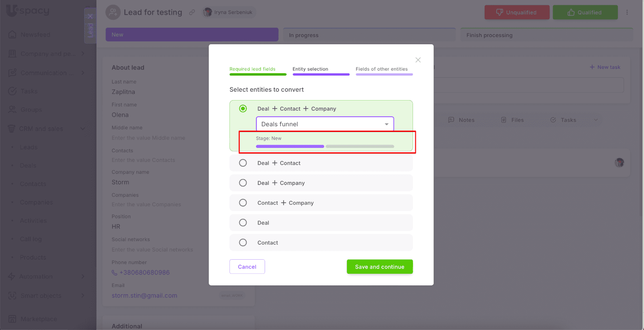Open Groups via its sidebar icon
Image resolution: width=644 pixels, height=330 pixels.
coord(12,110)
